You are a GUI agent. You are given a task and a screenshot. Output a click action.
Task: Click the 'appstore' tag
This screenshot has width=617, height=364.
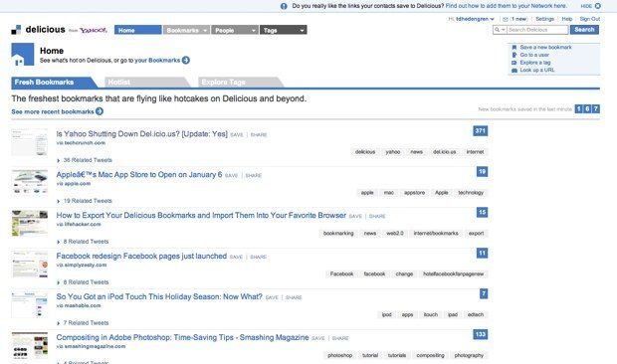pyautogui.click(x=414, y=193)
